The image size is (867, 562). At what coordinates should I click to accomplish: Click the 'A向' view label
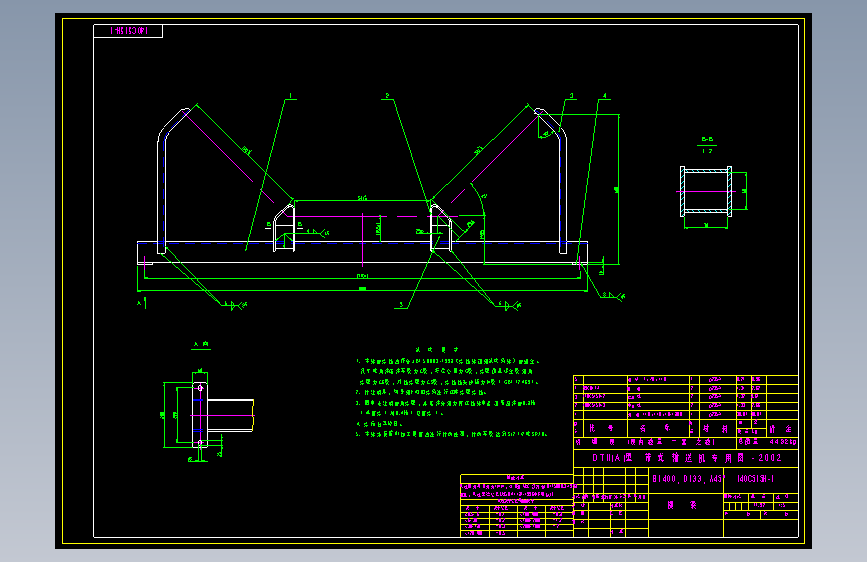coord(201,344)
